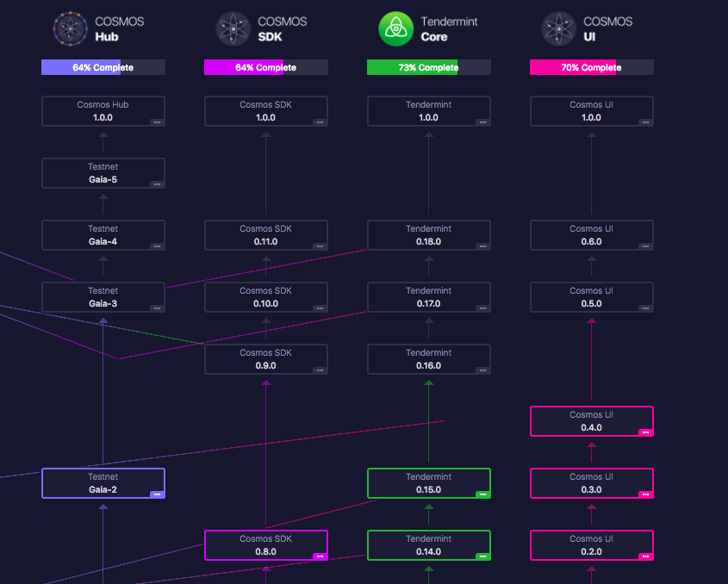
Task: Click the Cosmos Hub 64% Complete progress bar
Action: tap(103, 67)
